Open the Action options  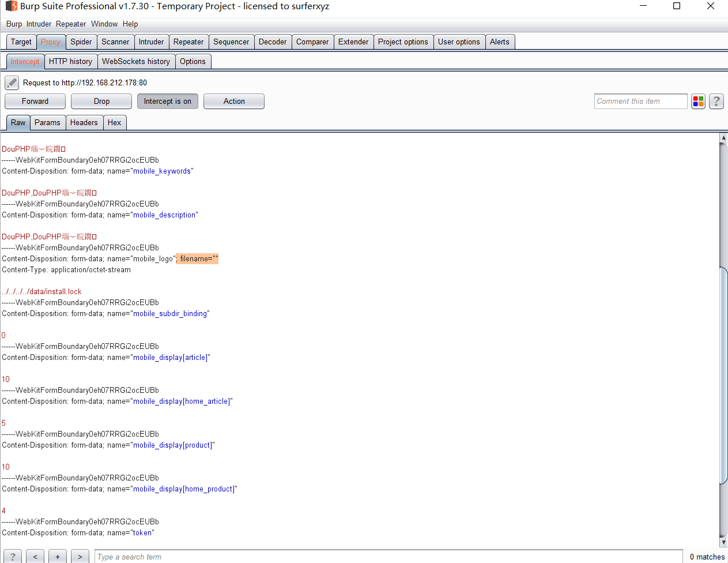pyautogui.click(x=233, y=101)
